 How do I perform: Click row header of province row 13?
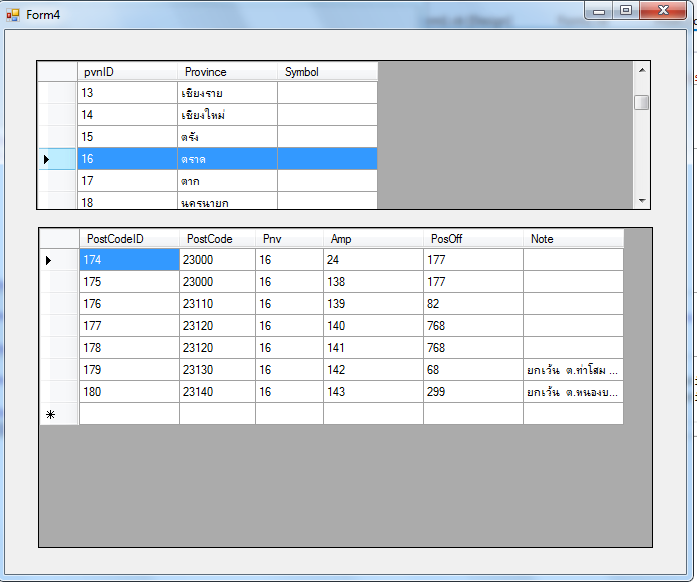tap(57, 93)
